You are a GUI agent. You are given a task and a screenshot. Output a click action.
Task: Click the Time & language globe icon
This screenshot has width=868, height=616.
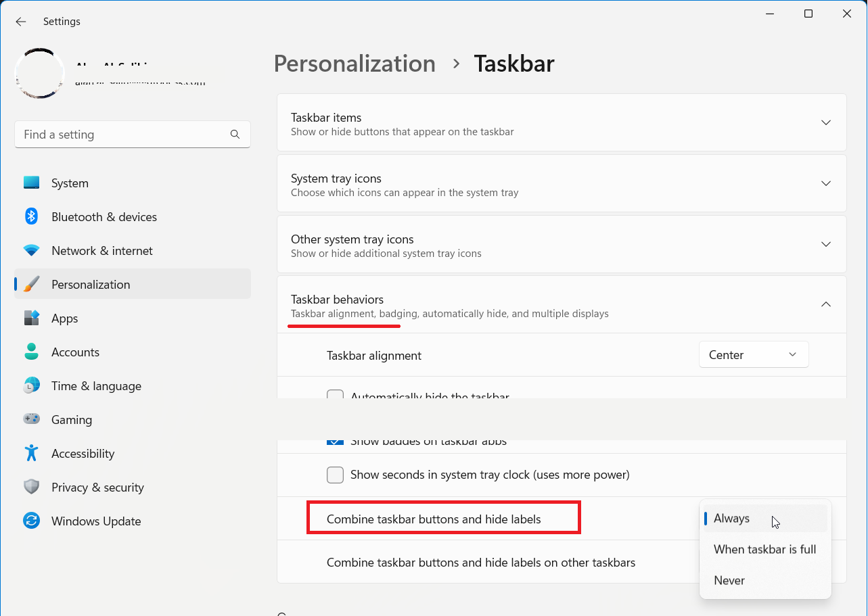point(32,386)
